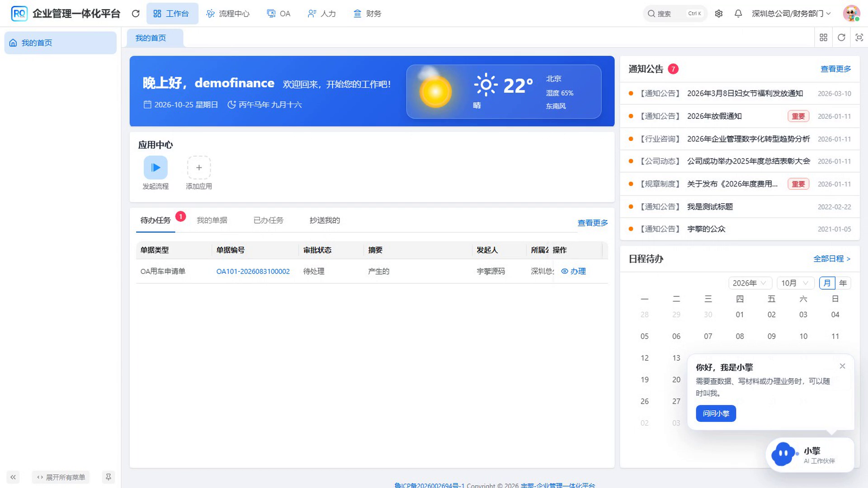Click the search box
This screenshot has width=868, height=488.
[x=675, y=14]
